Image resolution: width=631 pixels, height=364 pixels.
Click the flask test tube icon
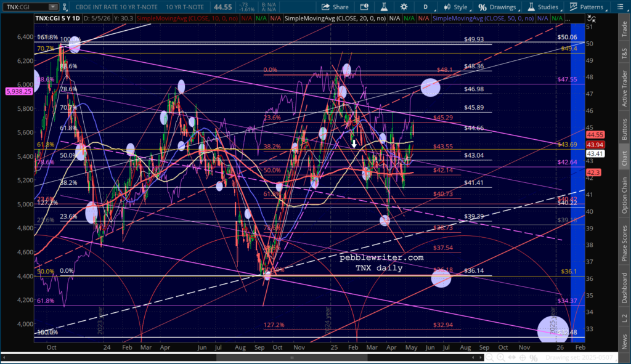(384, 7)
